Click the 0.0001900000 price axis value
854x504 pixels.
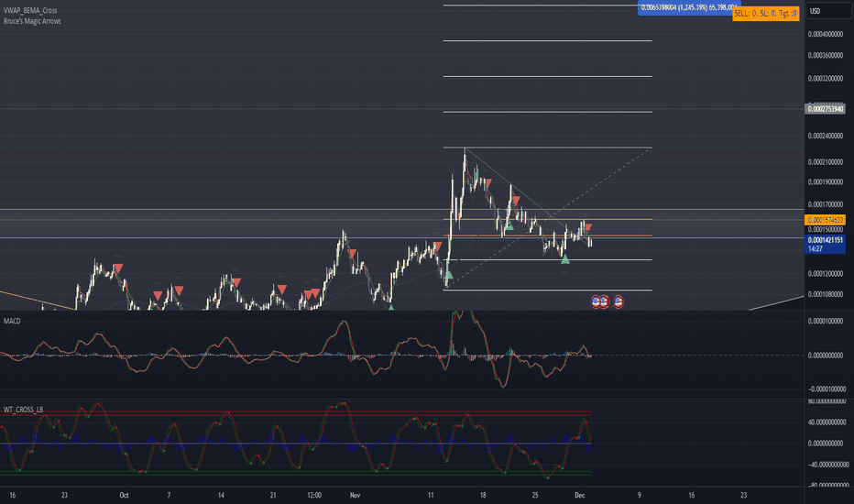(826, 181)
